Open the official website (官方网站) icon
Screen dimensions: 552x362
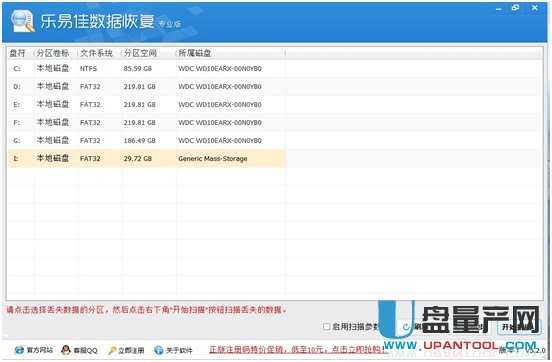click(19, 350)
